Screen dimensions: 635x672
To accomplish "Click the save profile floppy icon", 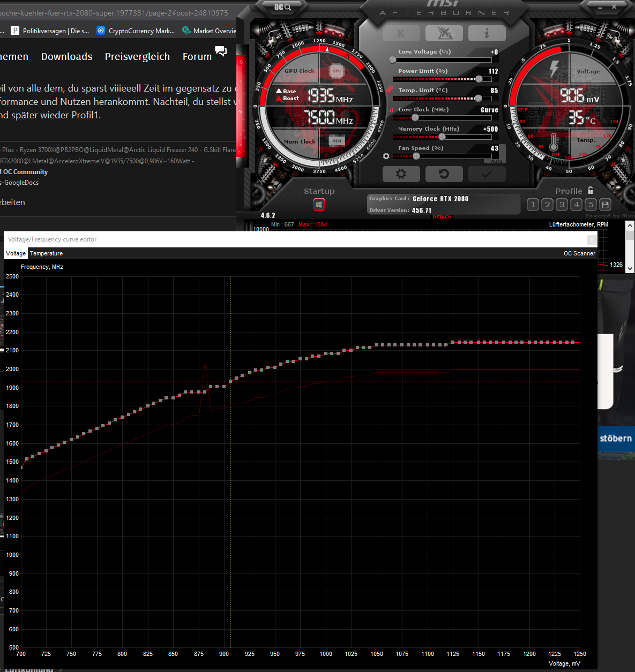I will pos(606,205).
